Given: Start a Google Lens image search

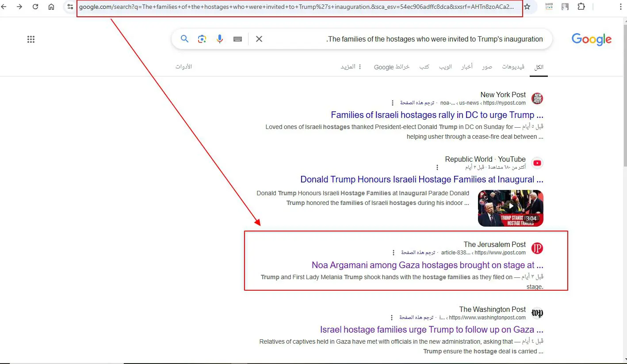Looking at the screenshot, I should 202,39.
